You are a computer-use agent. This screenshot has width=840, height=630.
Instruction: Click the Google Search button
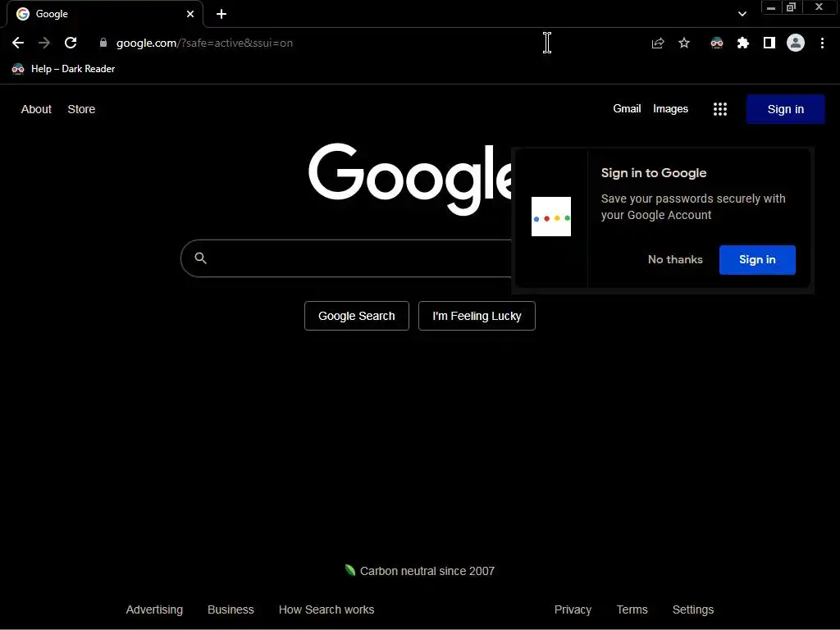point(356,316)
